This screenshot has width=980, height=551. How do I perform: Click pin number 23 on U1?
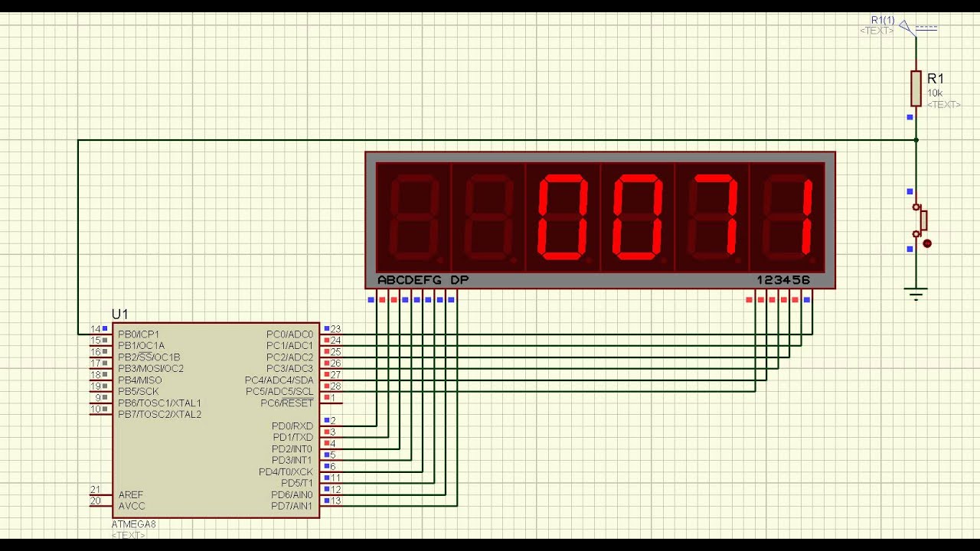[335, 329]
